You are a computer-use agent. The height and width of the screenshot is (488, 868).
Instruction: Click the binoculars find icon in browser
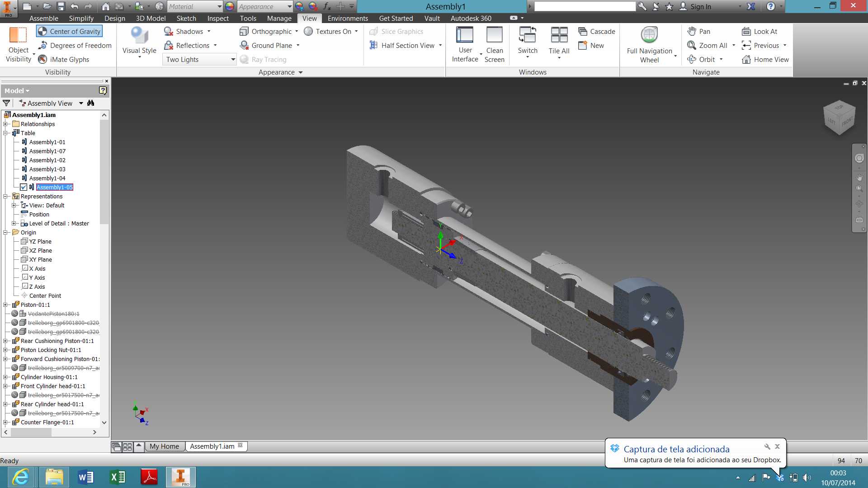click(91, 103)
